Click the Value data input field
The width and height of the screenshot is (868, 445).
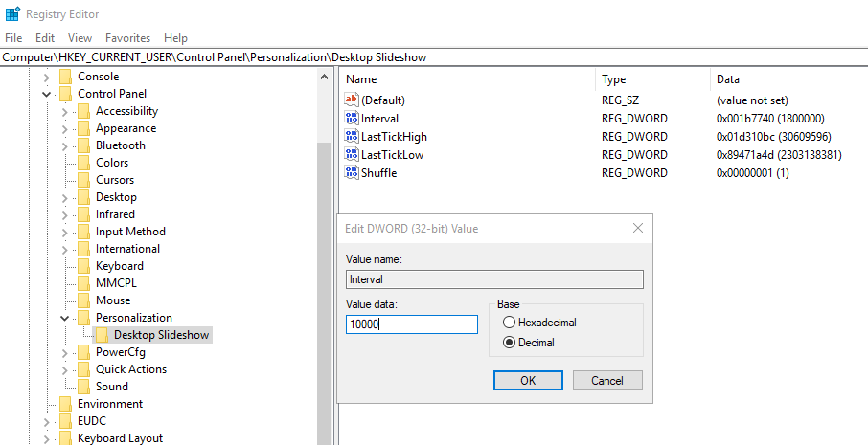[x=411, y=324]
